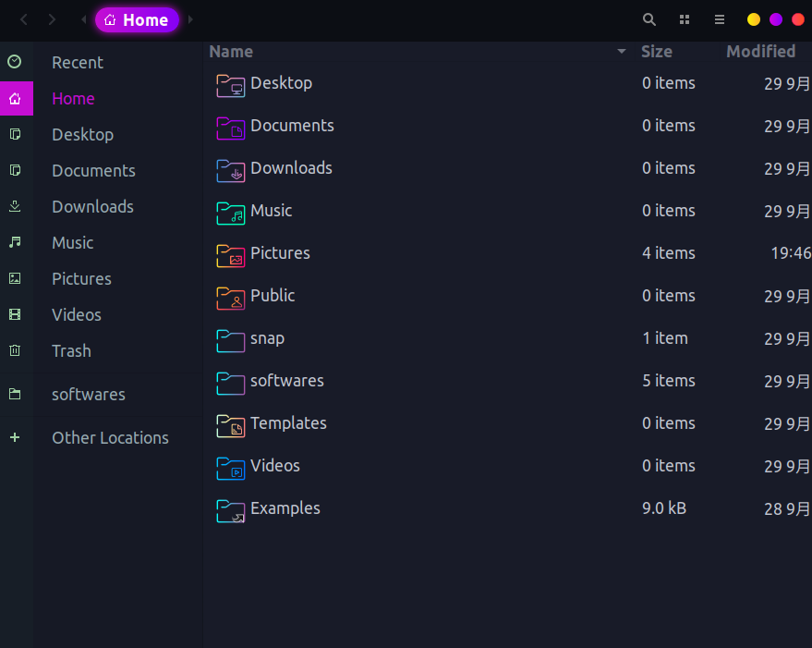Select the Desktop folder icon in list
This screenshot has width=812, height=648.
[230, 85]
